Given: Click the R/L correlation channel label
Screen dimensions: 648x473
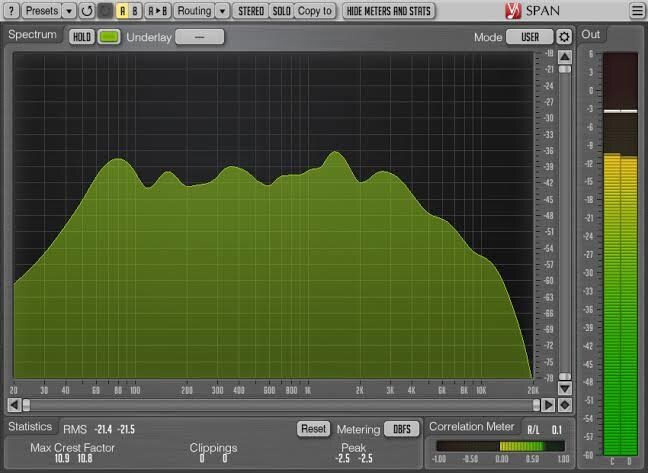Looking at the screenshot, I should 533,430.
